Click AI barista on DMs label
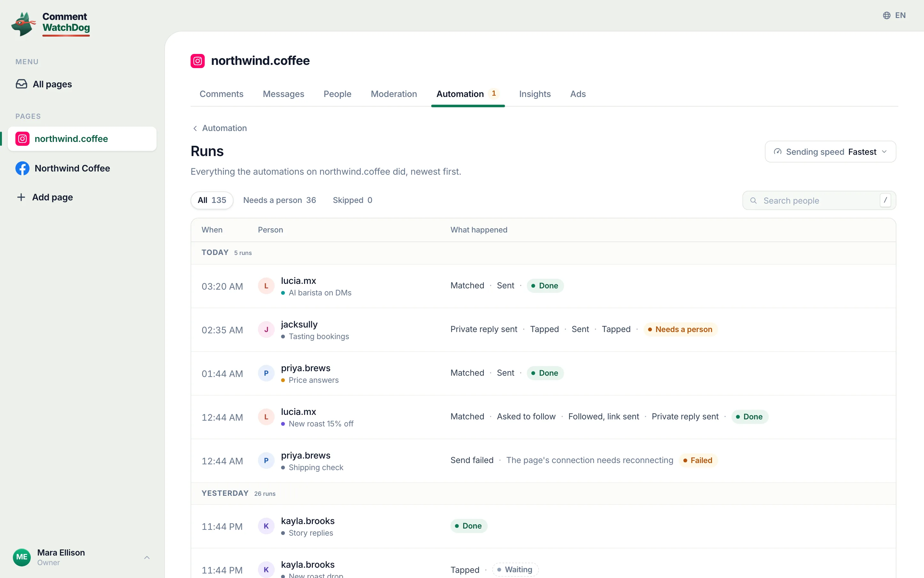924x578 pixels. click(320, 293)
